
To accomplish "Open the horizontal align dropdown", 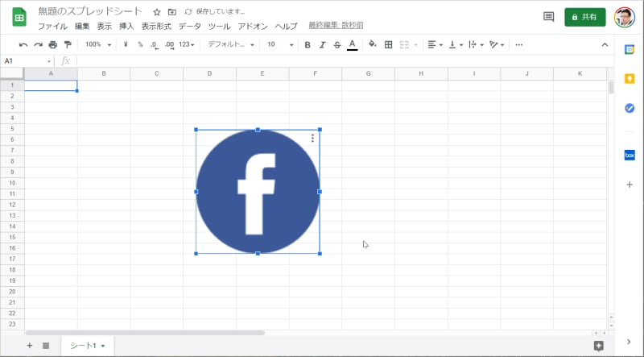I will click(x=435, y=44).
